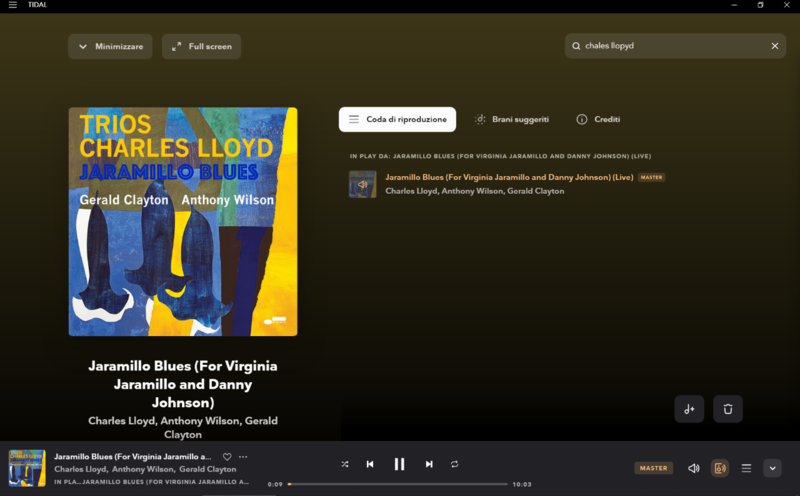The image size is (800, 496).
Task: Open the volume speaker control
Action: [693, 468]
